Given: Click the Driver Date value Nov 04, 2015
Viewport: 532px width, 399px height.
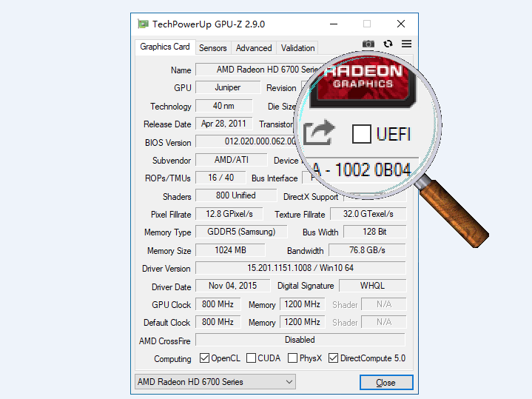Looking at the screenshot, I should 233,286.
